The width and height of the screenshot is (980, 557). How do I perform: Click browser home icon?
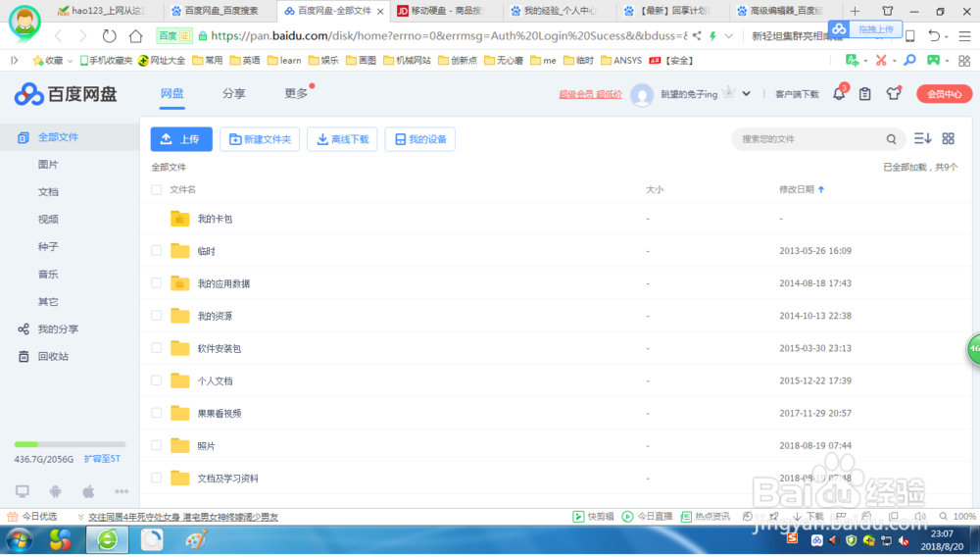click(x=135, y=36)
